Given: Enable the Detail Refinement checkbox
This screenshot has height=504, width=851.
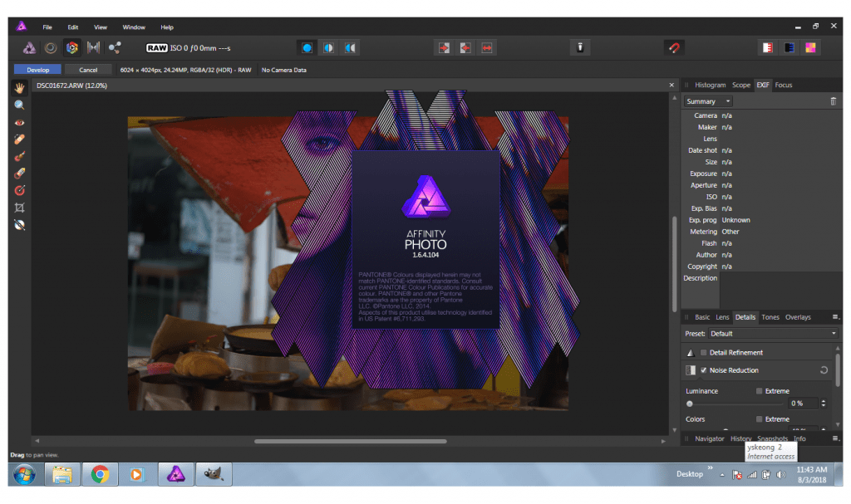Looking at the screenshot, I should coord(704,353).
